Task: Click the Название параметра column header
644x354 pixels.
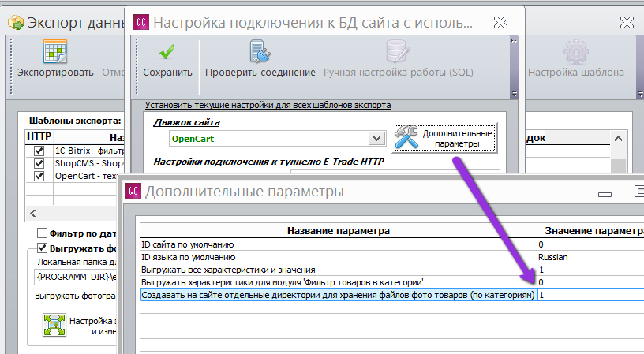Action: (339, 231)
